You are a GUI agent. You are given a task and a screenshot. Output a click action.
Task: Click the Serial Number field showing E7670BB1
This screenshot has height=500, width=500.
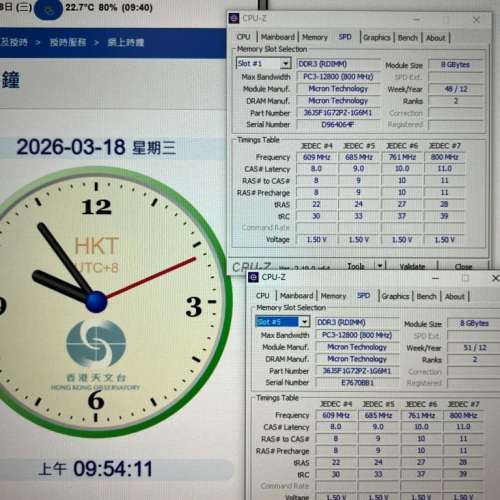coord(357,383)
